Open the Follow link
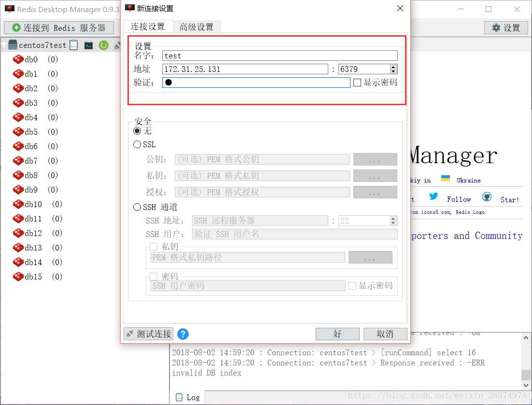This screenshot has width=532, height=405. pyautogui.click(x=459, y=199)
